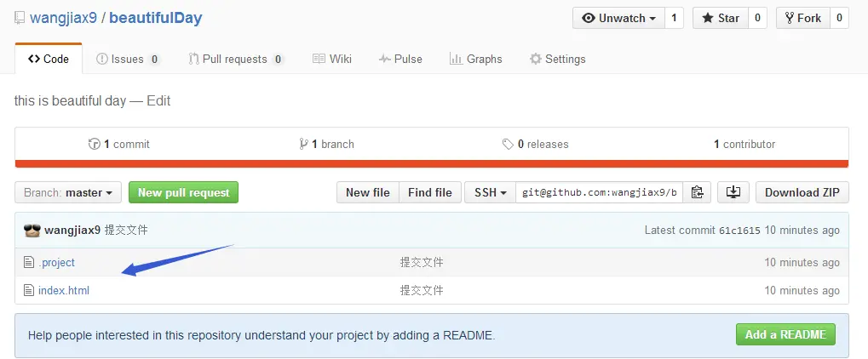This screenshot has height=359, width=868.
Task: Click Download ZIP button
Action: [x=802, y=192]
